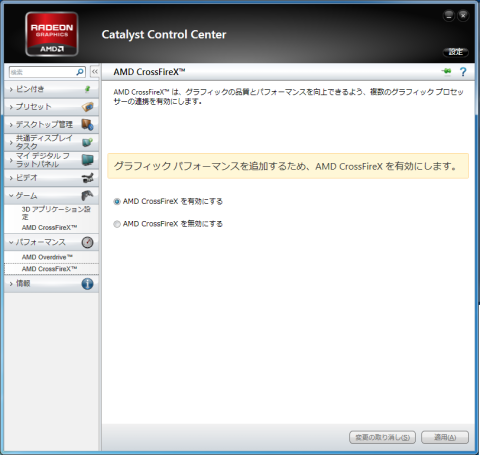Click the desktop management icon
The width and height of the screenshot is (480, 455).
(x=87, y=125)
